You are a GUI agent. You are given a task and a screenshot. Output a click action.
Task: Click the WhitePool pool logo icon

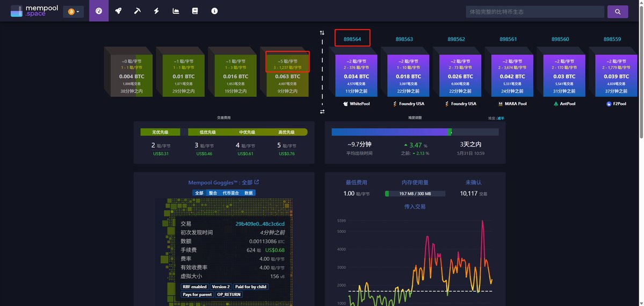click(x=345, y=104)
